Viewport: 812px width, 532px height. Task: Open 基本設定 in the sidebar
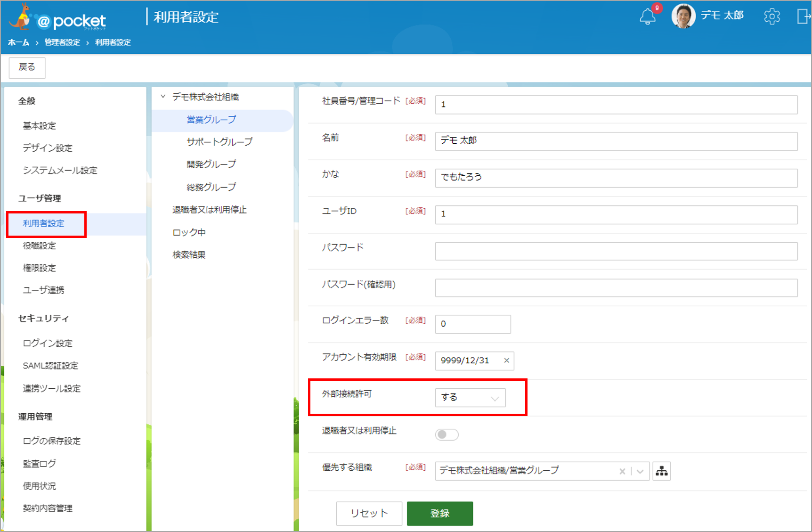tap(40, 126)
